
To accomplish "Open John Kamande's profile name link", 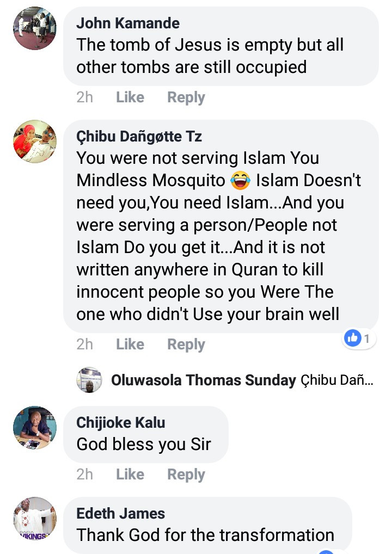I will point(128,23).
